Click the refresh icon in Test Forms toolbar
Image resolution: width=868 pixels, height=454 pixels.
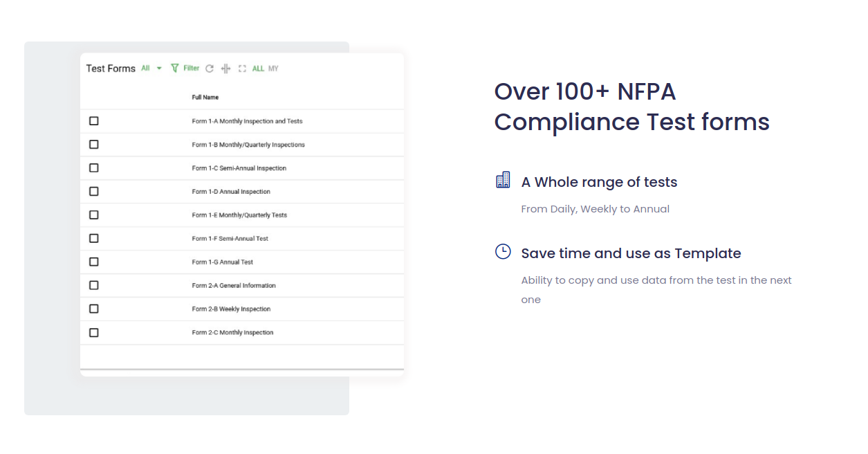click(210, 69)
